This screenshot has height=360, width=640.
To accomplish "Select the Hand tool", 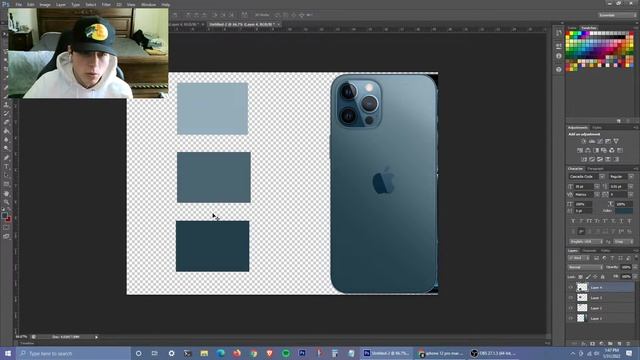I will tap(6, 193).
